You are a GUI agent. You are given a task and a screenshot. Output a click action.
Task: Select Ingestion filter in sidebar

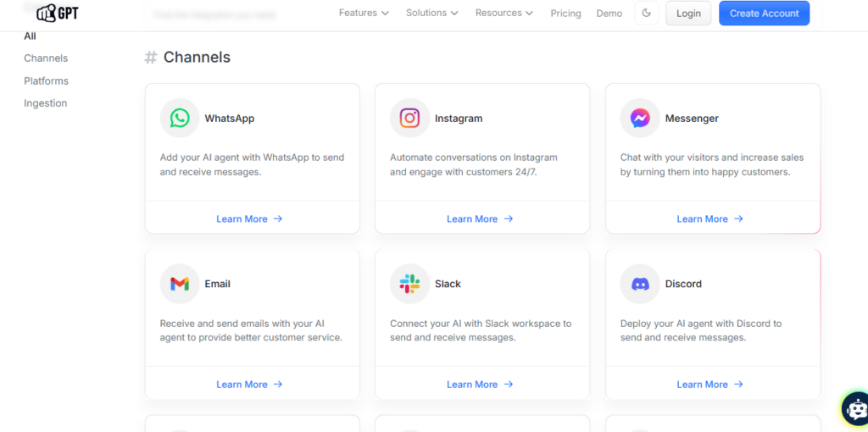(x=46, y=102)
